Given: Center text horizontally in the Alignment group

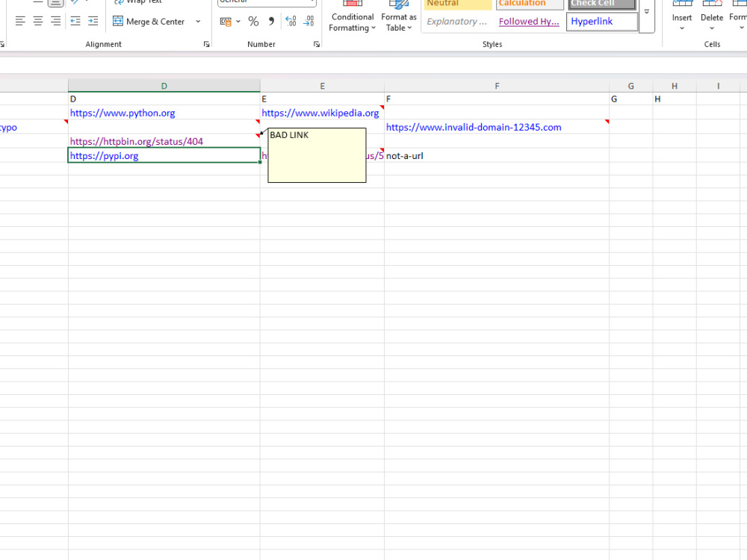Looking at the screenshot, I should [x=37, y=22].
